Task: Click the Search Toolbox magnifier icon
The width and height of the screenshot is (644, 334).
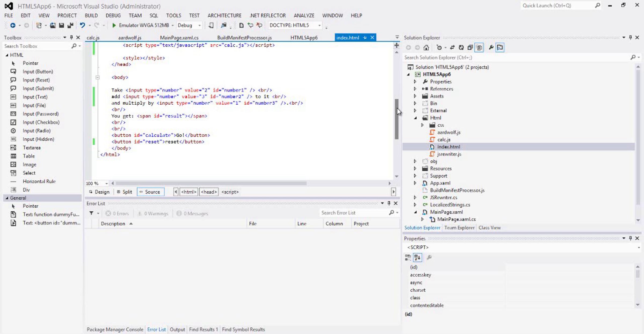Action: click(x=74, y=46)
